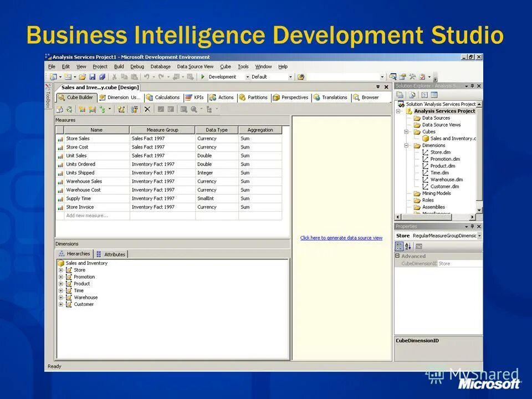Click Categorized view icon in Properties panel
Viewport: 532px width, 399px height.
coord(400,246)
